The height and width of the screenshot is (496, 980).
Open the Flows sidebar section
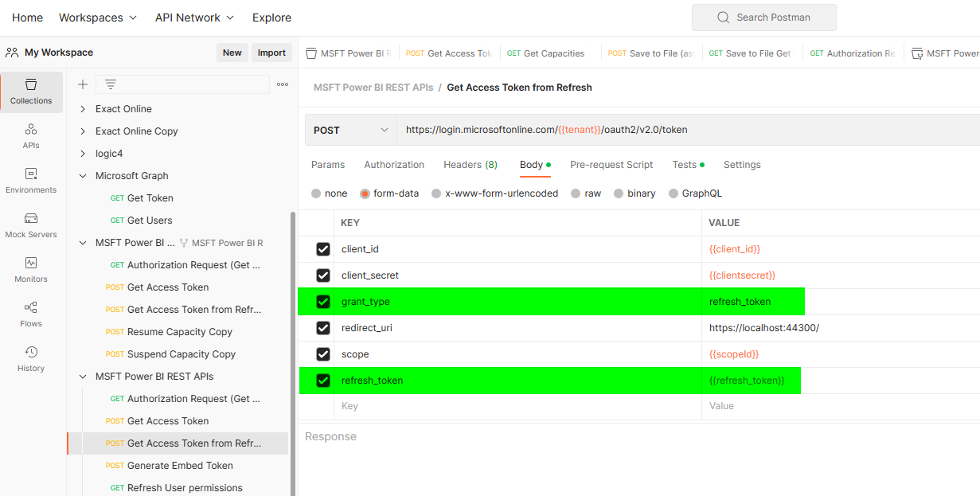point(31,314)
